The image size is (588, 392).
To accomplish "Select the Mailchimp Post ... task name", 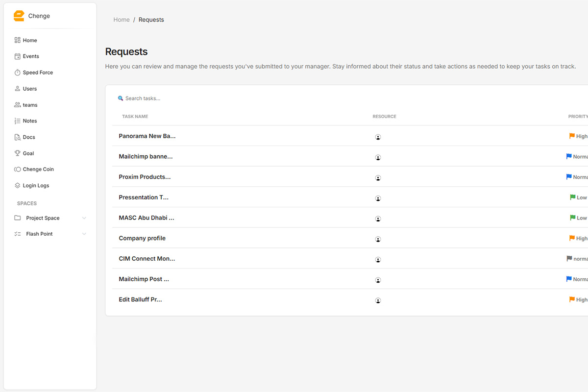I will [144, 279].
